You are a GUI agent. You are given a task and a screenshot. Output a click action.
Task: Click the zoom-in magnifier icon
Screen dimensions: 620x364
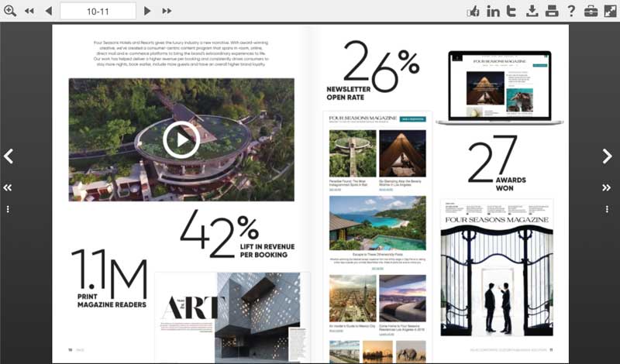point(10,11)
